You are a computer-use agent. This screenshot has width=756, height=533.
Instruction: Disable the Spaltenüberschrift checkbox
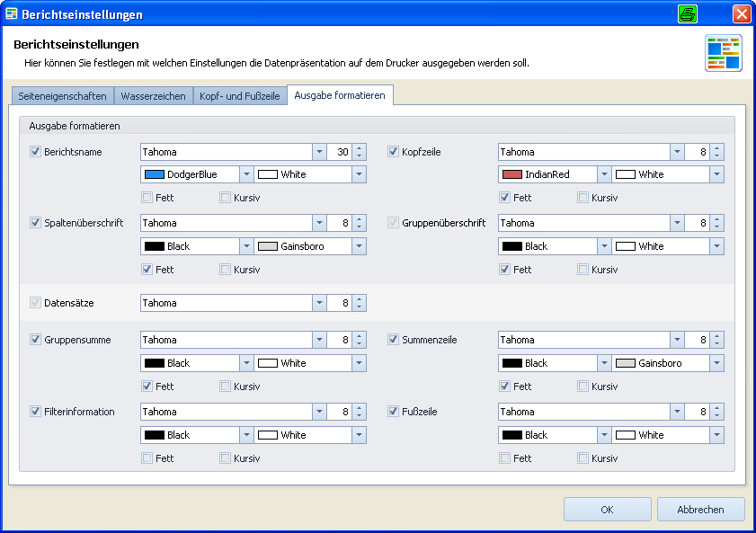35,223
